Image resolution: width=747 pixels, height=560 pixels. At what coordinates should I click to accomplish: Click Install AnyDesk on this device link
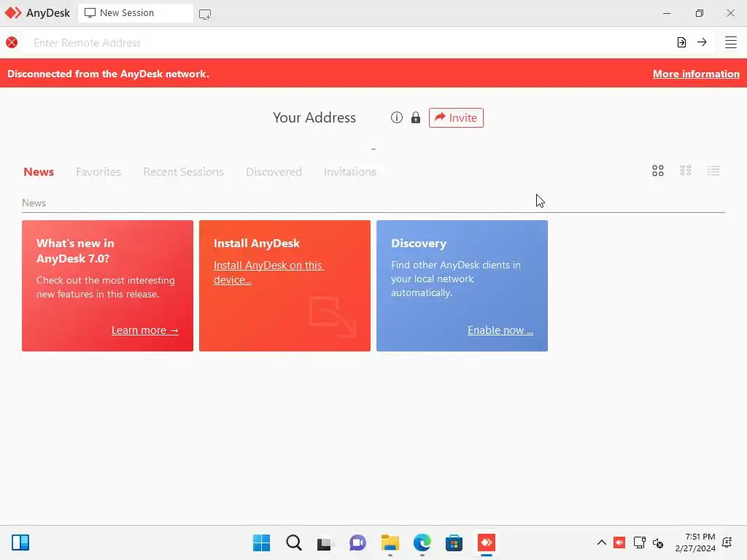[268, 273]
